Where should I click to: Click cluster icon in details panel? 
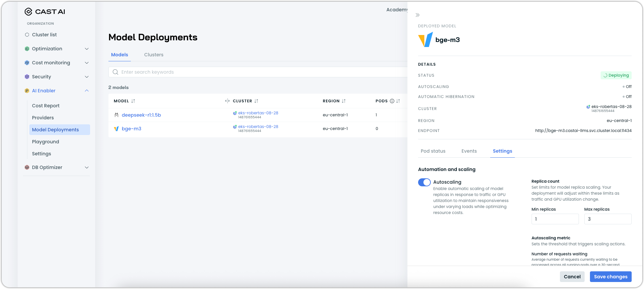(588, 107)
